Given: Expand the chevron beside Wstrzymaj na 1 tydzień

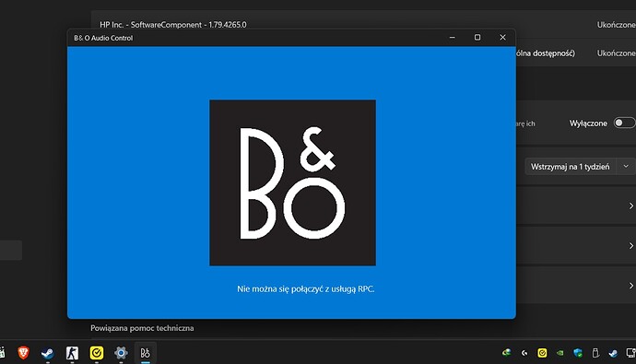Looking at the screenshot, I should [626, 167].
